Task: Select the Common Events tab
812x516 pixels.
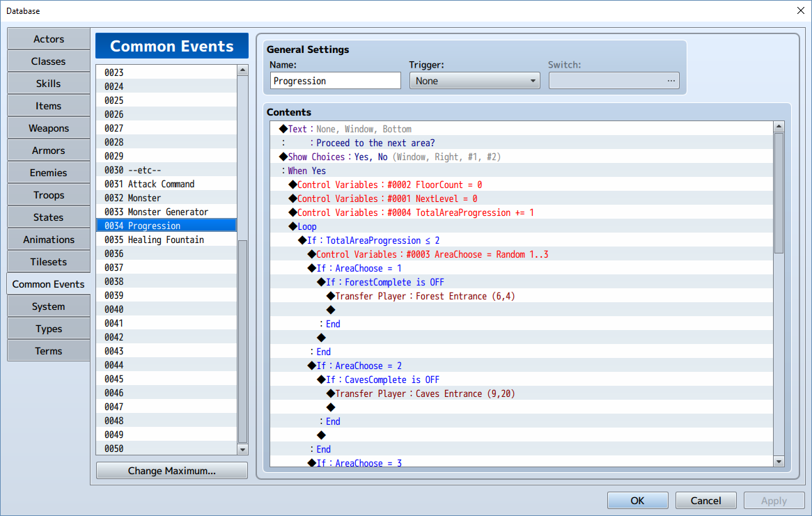Action: pos(49,284)
